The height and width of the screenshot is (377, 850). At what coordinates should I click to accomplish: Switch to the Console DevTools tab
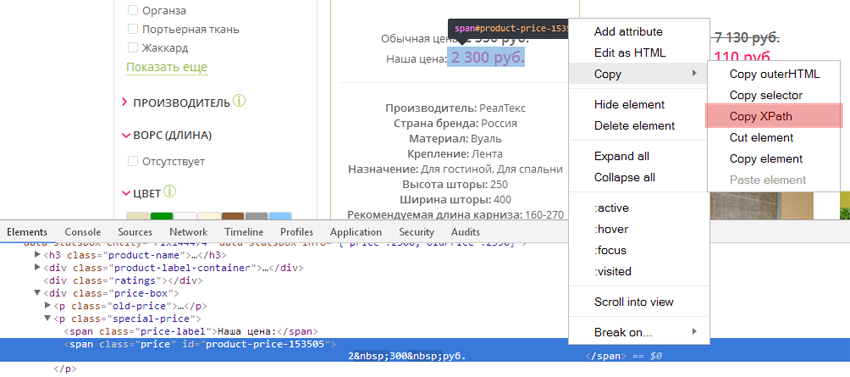pyautogui.click(x=83, y=232)
